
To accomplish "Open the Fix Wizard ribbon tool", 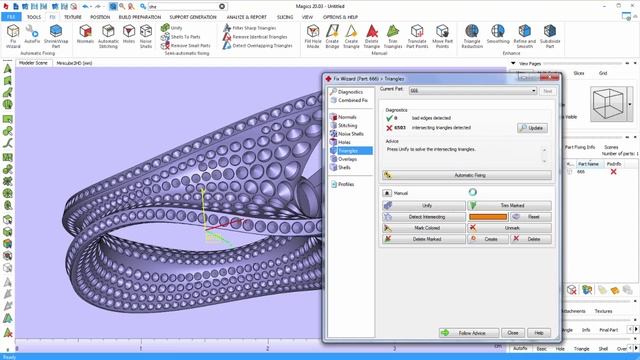I will click(13, 36).
